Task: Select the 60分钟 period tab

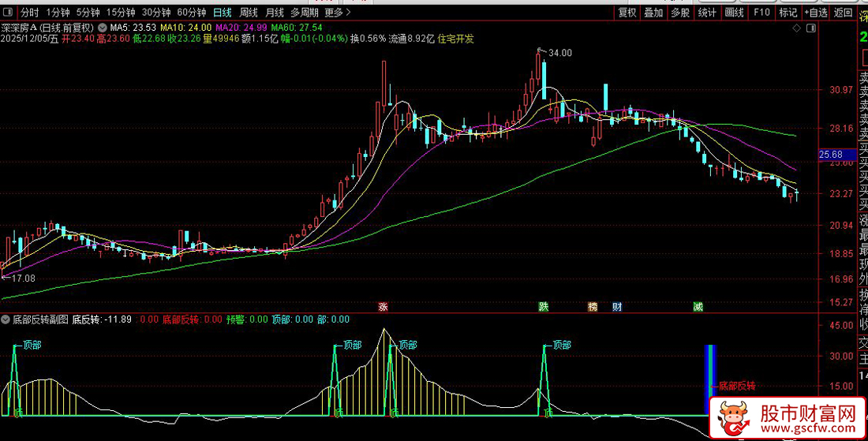Action: 192,13
